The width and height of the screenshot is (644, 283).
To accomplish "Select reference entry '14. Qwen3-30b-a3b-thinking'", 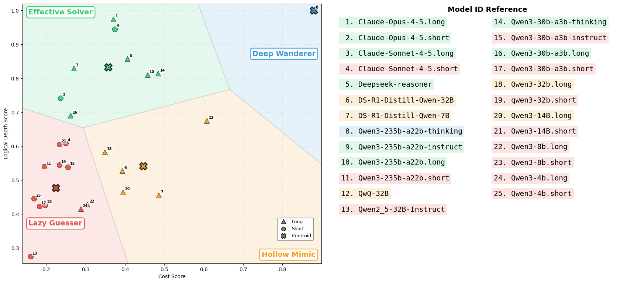I will (x=550, y=22).
